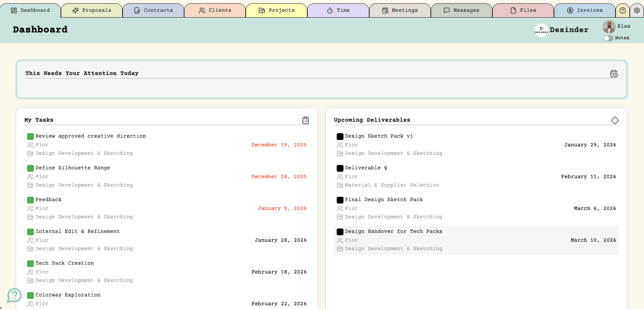Switch to the Proposals tab

[x=92, y=10]
